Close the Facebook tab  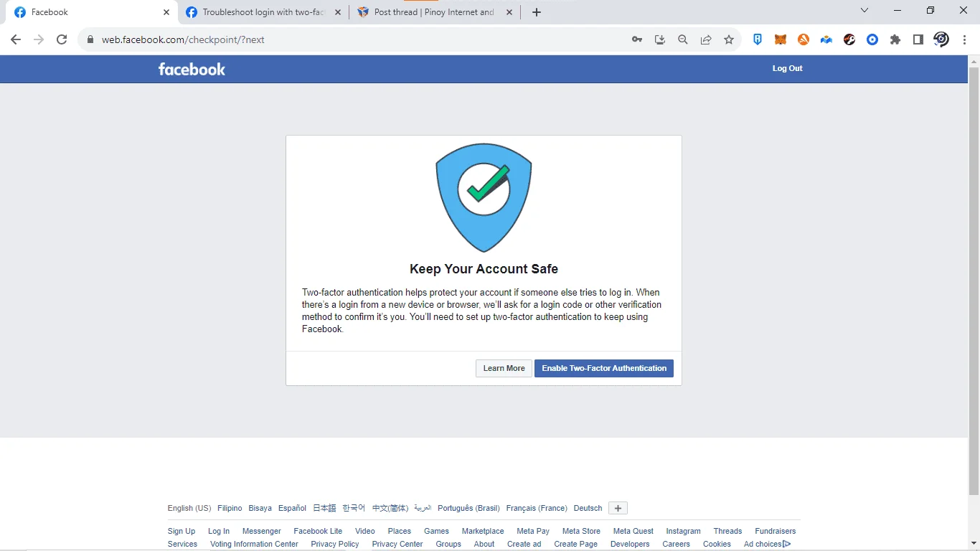click(x=166, y=12)
